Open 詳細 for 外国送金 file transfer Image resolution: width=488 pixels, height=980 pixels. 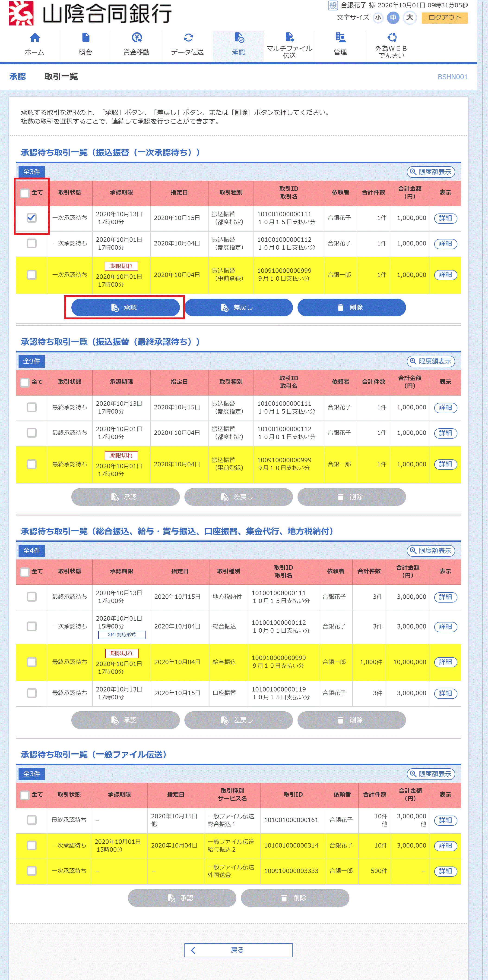point(445,872)
